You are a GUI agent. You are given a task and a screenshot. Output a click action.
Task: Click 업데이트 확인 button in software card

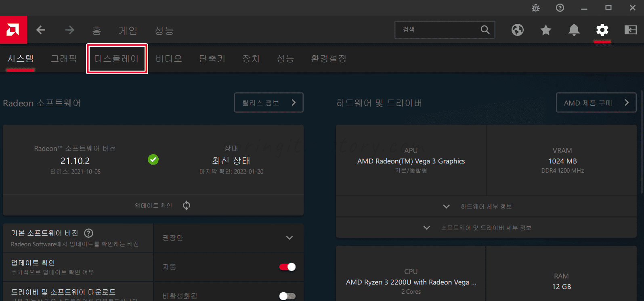click(153, 206)
